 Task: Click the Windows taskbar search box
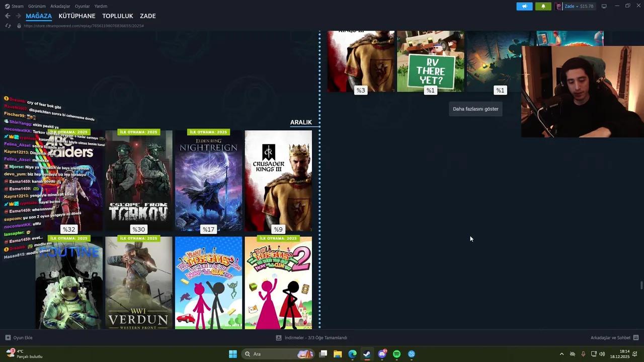[278, 354]
